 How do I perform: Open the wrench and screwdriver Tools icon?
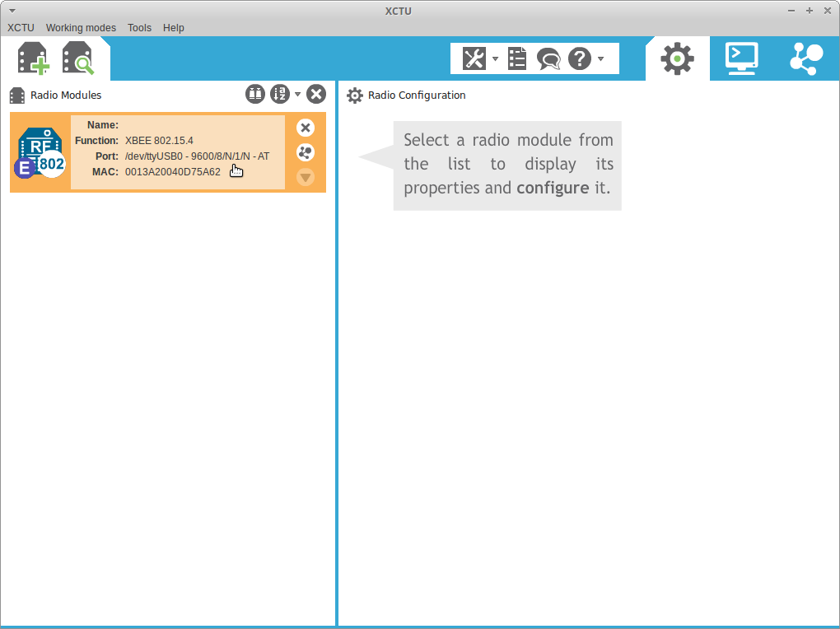(474, 58)
